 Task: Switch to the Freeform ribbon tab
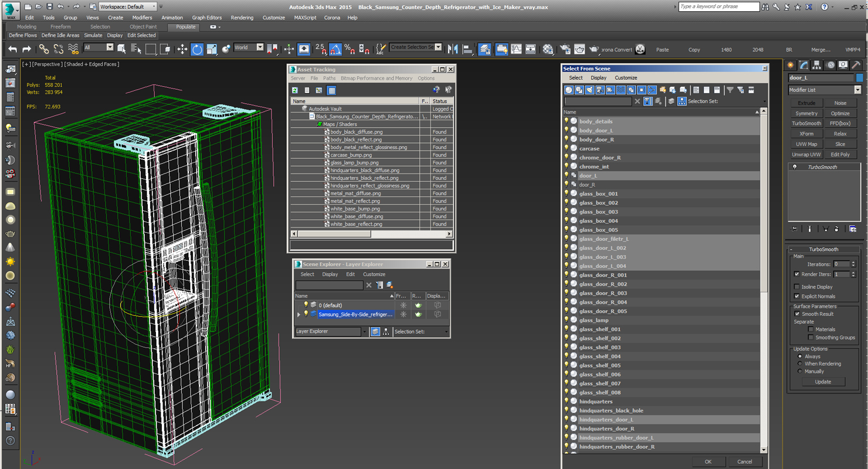coord(60,27)
